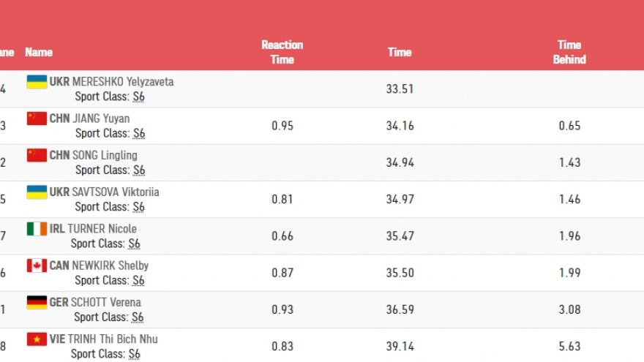Open JIANG Yuyan athlete name
This screenshot has height=362, width=644.
101,118
